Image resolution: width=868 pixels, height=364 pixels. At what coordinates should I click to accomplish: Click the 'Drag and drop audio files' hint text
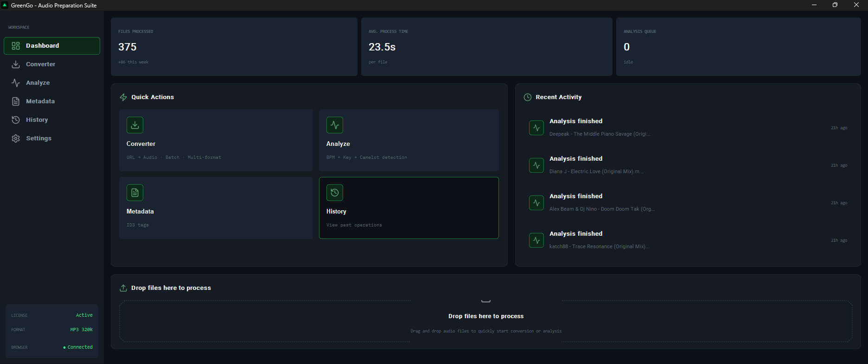pos(486,331)
